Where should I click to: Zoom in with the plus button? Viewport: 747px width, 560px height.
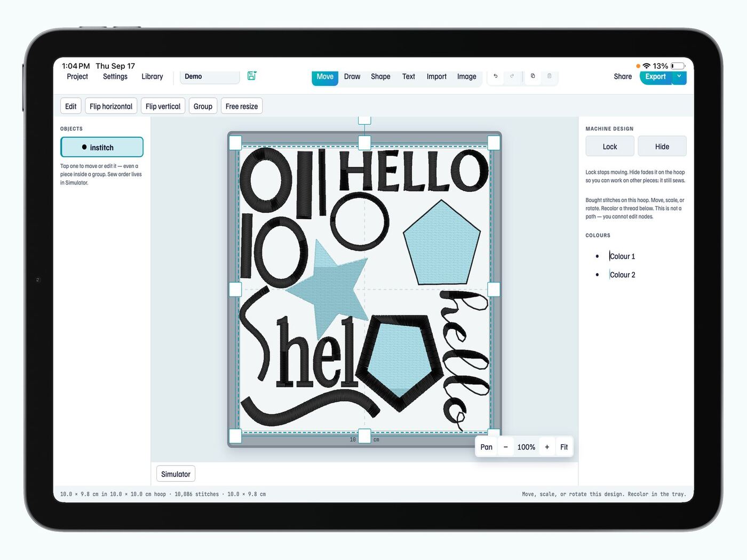pyautogui.click(x=547, y=447)
